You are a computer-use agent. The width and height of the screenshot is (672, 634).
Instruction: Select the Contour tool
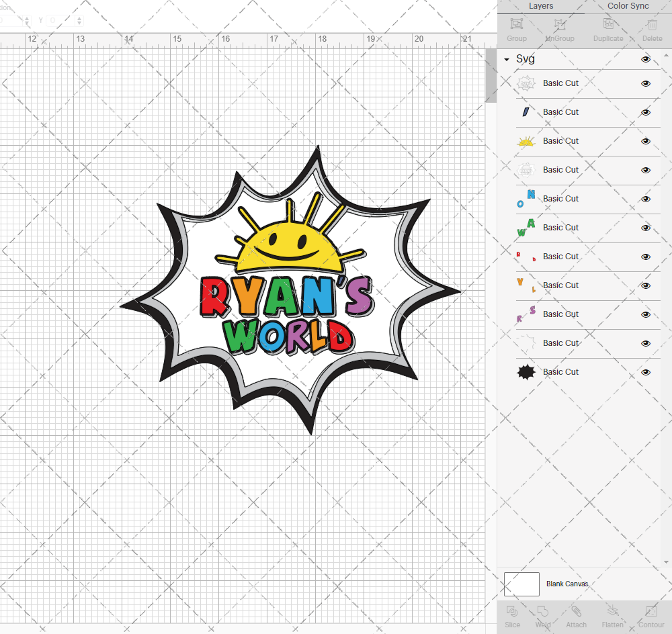(651, 611)
